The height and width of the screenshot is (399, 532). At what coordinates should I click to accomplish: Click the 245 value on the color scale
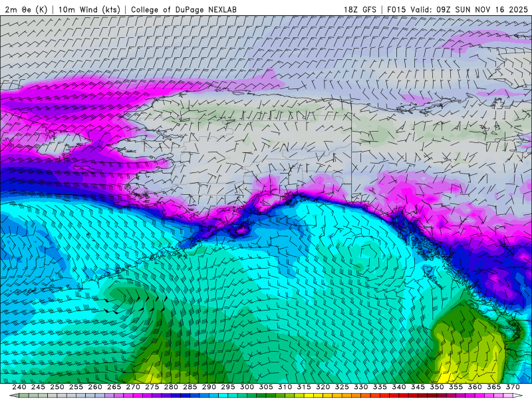38,387
